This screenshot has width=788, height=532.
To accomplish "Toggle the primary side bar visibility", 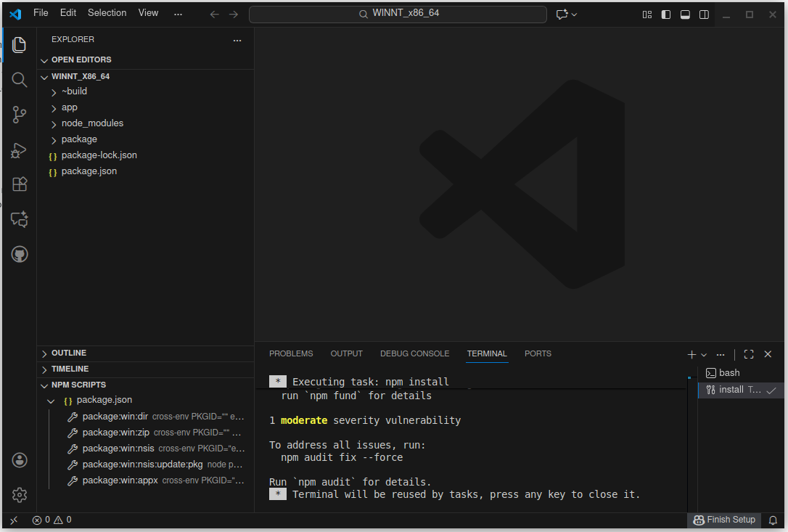I will [x=666, y=15].
